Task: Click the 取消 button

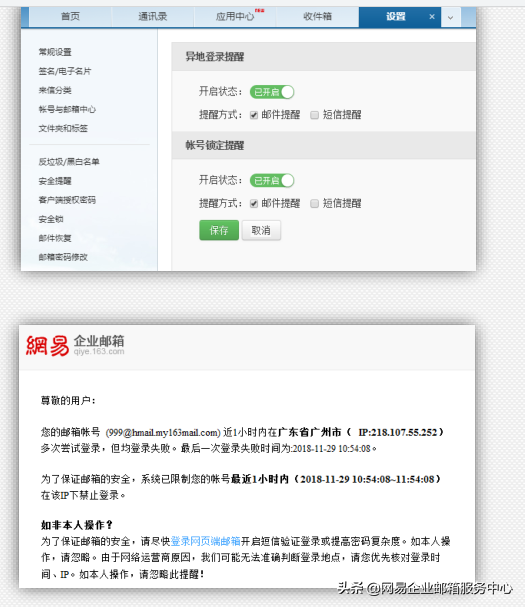Action: click(x=261, y=230)
